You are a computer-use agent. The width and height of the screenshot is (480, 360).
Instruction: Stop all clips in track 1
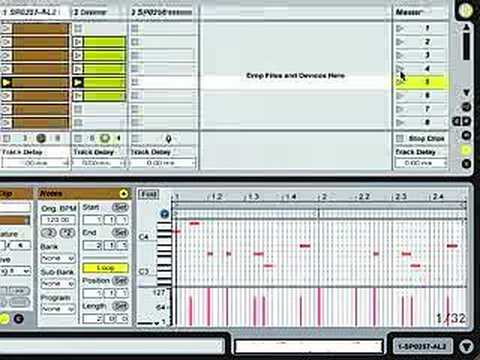tap(7, 138)
